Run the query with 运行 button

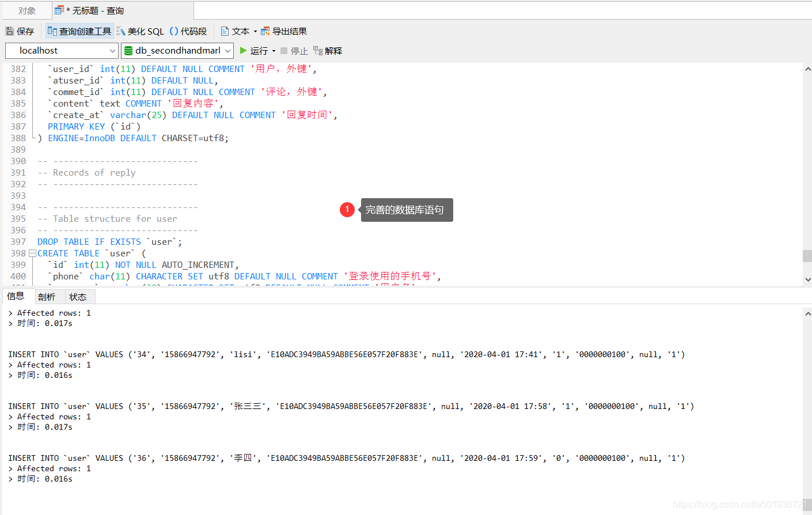pos(254,51)
